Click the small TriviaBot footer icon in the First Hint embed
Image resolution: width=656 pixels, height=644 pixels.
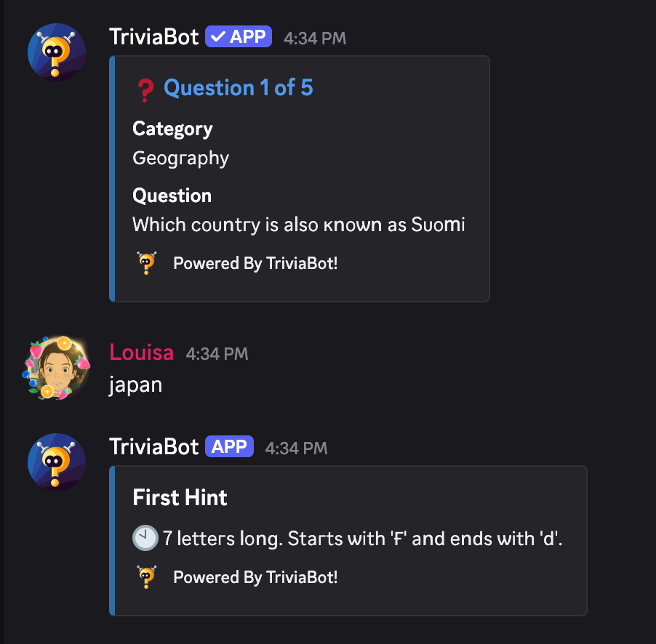pyautogui.click(x=147, y=577)
